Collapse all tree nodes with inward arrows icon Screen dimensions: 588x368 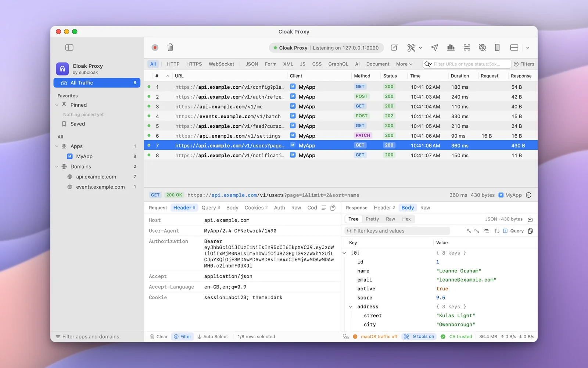[469, 231]
